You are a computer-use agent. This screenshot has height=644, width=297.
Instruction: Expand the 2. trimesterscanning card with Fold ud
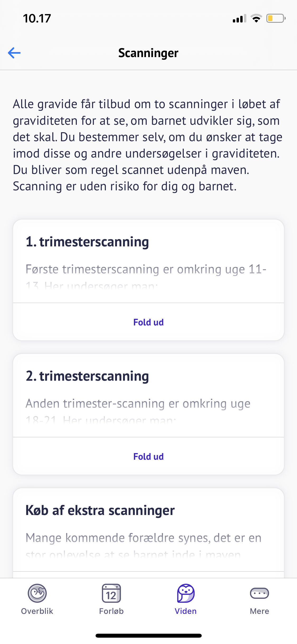coord(148,457)
